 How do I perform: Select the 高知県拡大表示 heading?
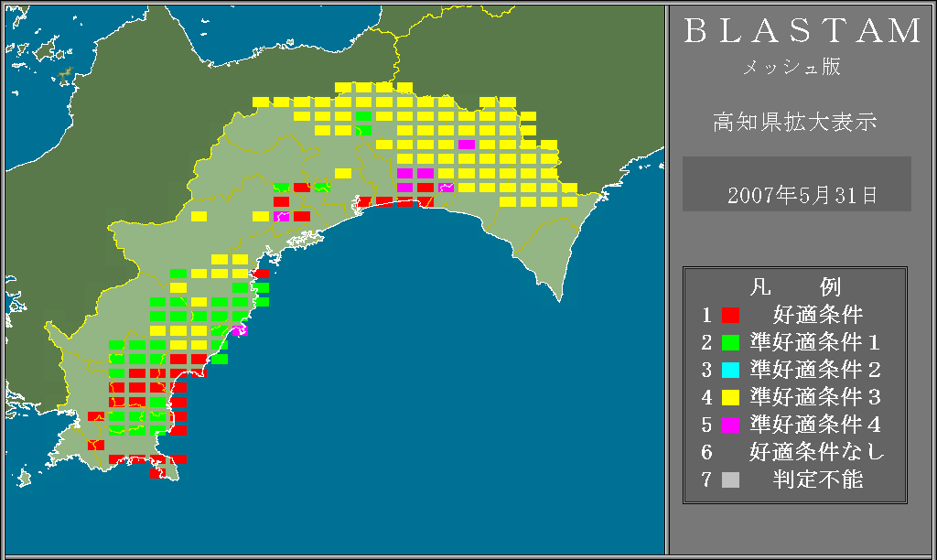(794, 122)
